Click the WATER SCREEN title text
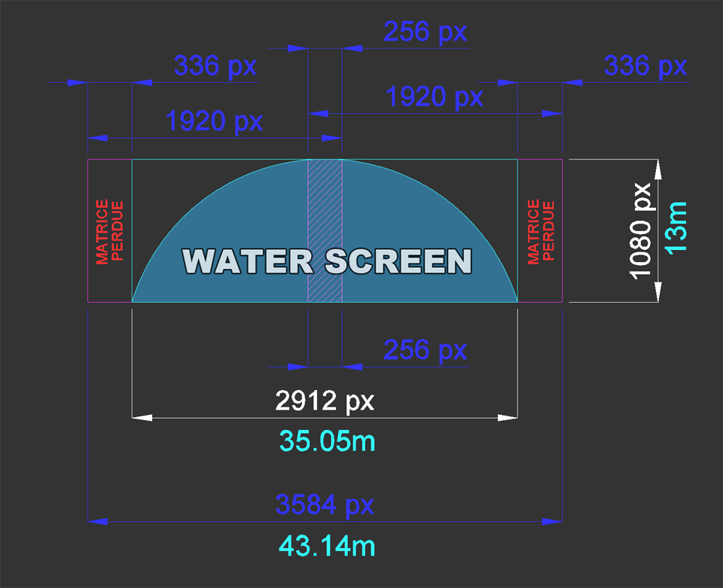723x588 pixels. (327, 261)
